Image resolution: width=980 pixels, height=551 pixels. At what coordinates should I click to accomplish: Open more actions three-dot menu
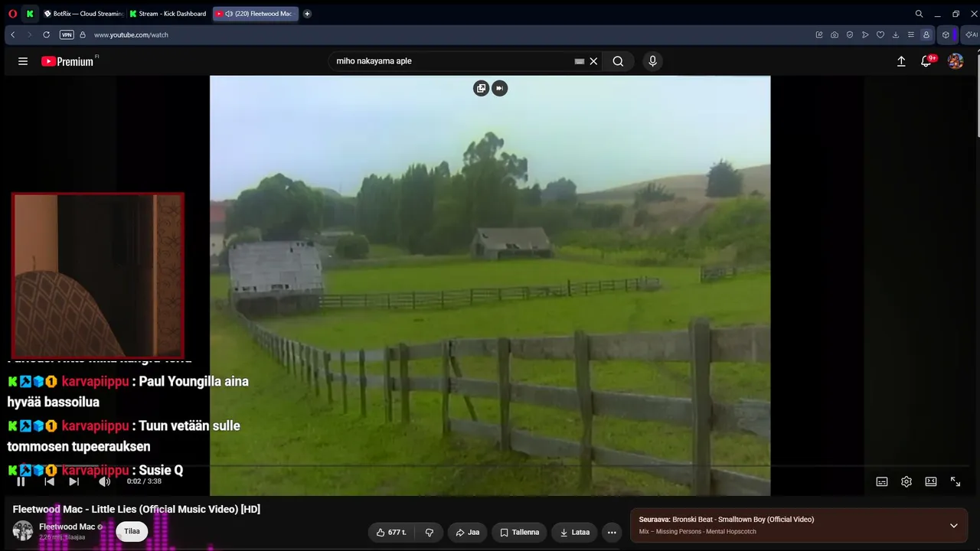pyautogui.click(x=612, y=532)
